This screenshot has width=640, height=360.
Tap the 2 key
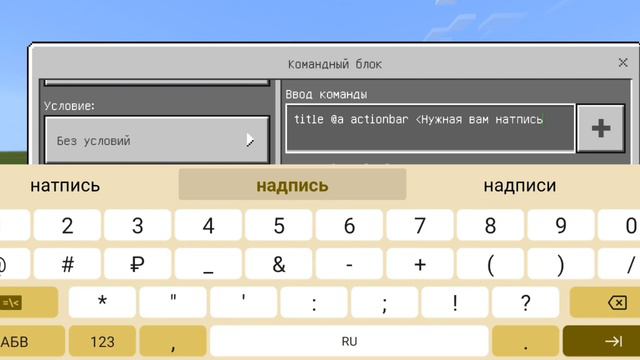point(67,225)
